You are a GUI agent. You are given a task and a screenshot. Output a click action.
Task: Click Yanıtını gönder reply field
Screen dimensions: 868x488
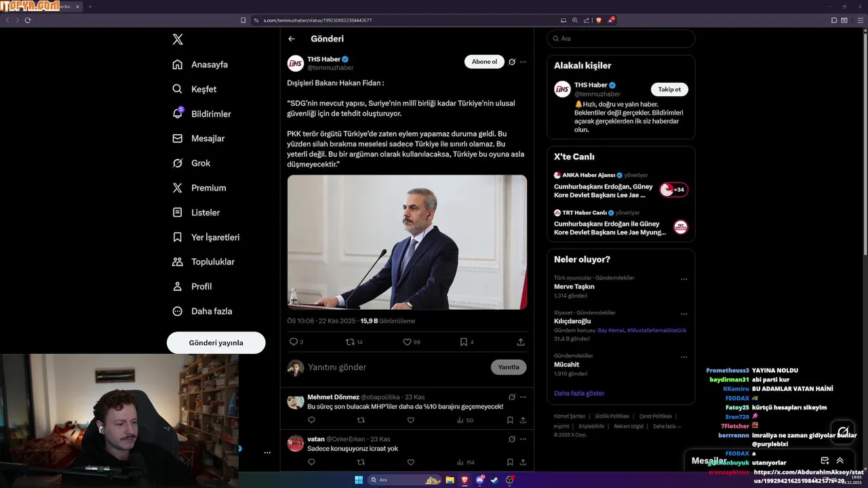point(397,367)
